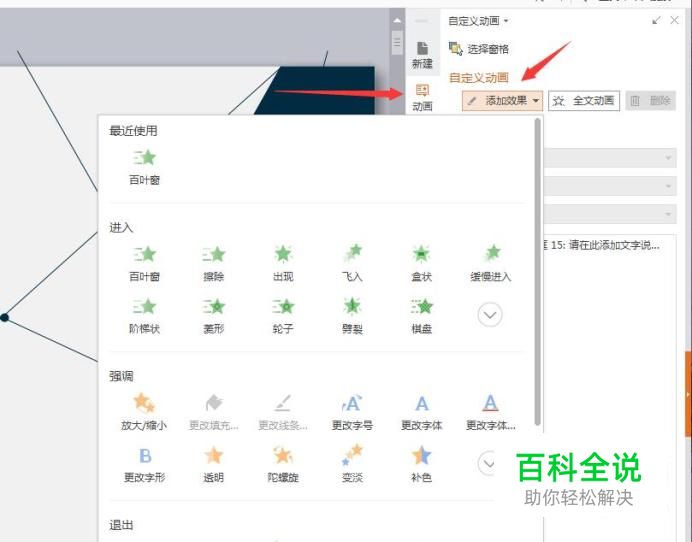692x542 pixels.
Task: Expand more entrance effects with the chevron
Action: point(490,315)
